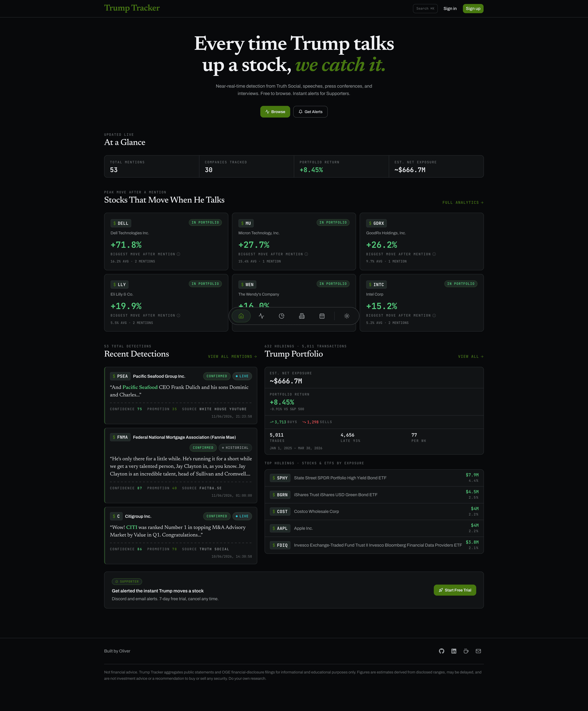Click the HISTORICAL badge on FNMA detection

(x=235, y=448)
